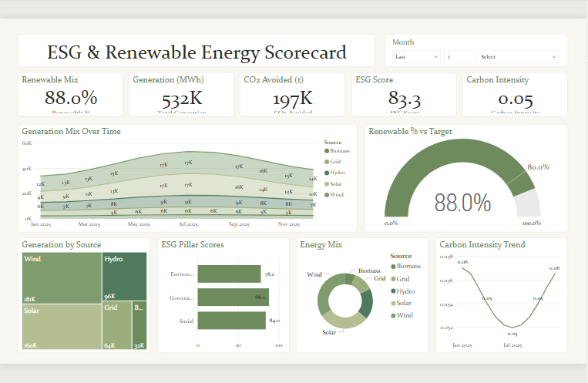Select Wind legend entry in Generation Mix chart
The height and width of the screenshot is (383, 588).
(334, 195)
